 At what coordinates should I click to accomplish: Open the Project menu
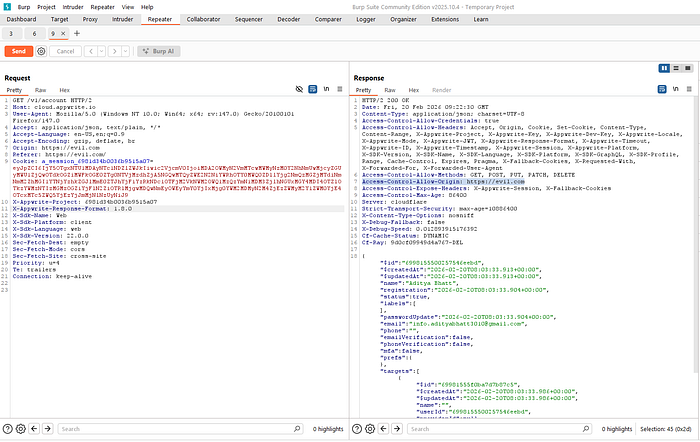tap(46, 7)
